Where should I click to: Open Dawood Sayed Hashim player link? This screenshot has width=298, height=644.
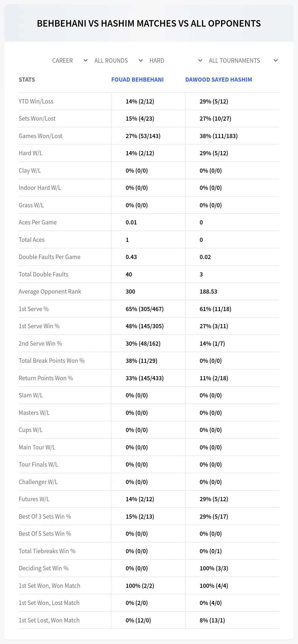(x=219, y=80)
